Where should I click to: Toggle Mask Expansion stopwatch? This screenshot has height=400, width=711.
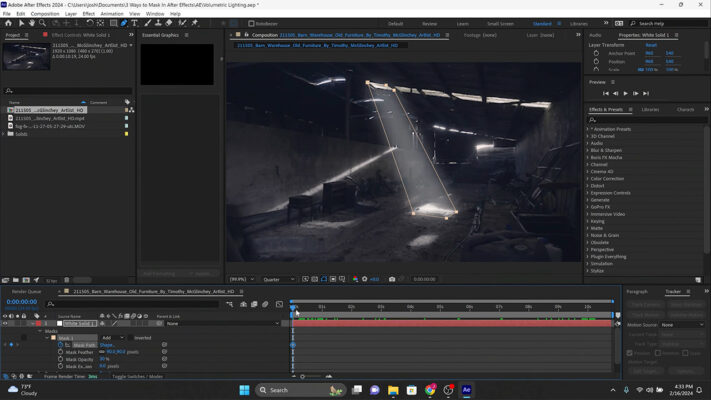[x=60, y=366]
